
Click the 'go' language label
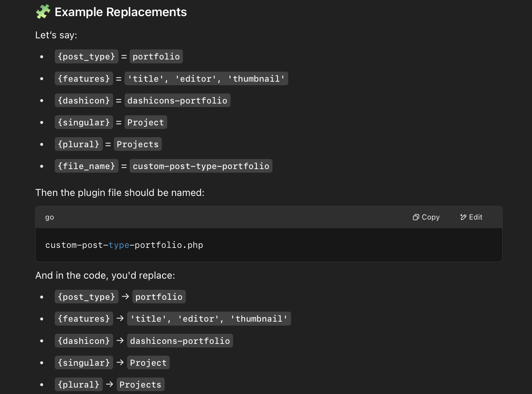click(50, 217)
